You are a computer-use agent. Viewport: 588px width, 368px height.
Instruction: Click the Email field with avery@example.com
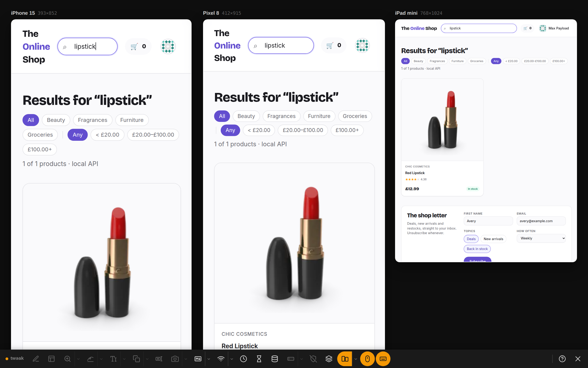pyautogui.click(x=541, y=221)
